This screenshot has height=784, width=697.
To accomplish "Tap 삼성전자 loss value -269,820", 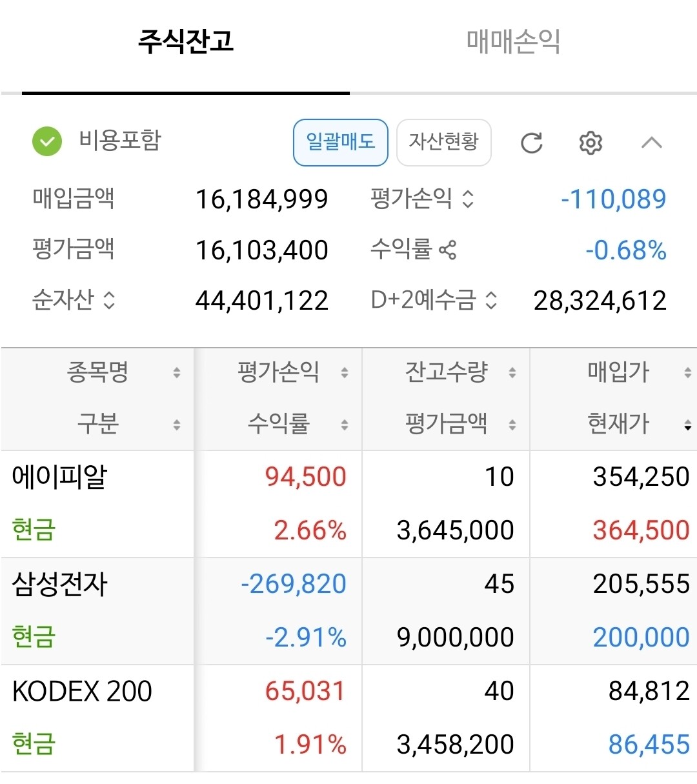I will pos(294,584).
